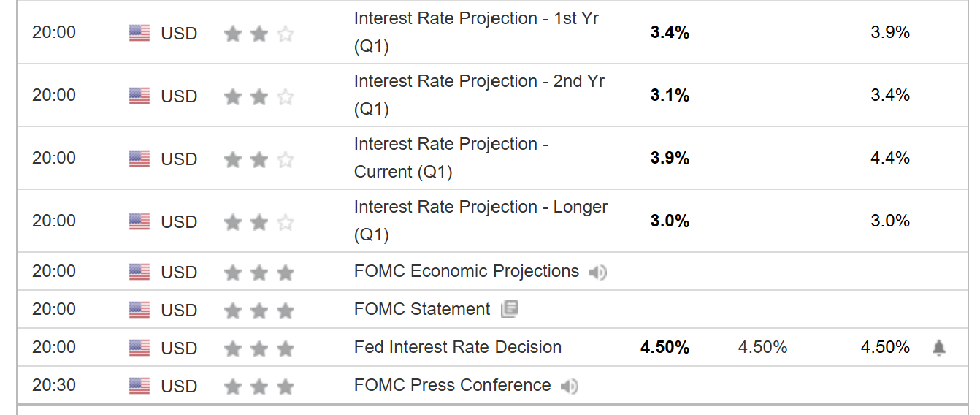
Task: Click USD label in the FOMC Statement row
Action: click(179, 311)
